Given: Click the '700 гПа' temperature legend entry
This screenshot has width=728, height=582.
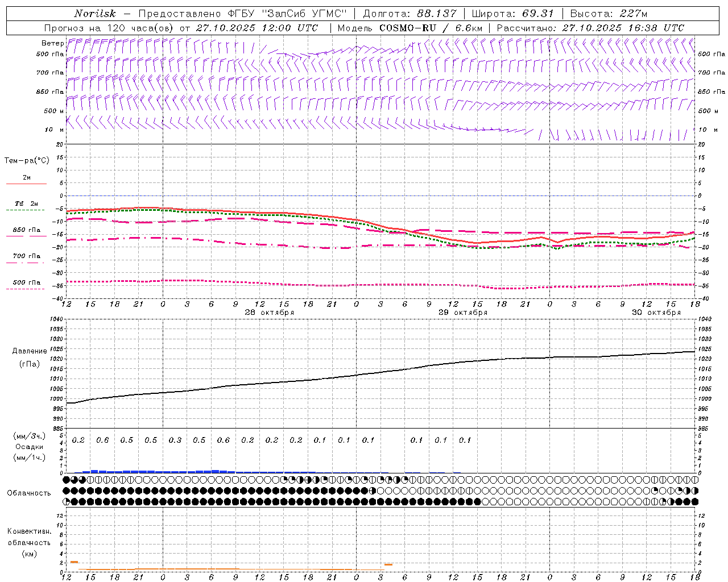Looking at the screenshot, I should click(x=27, y=256).
